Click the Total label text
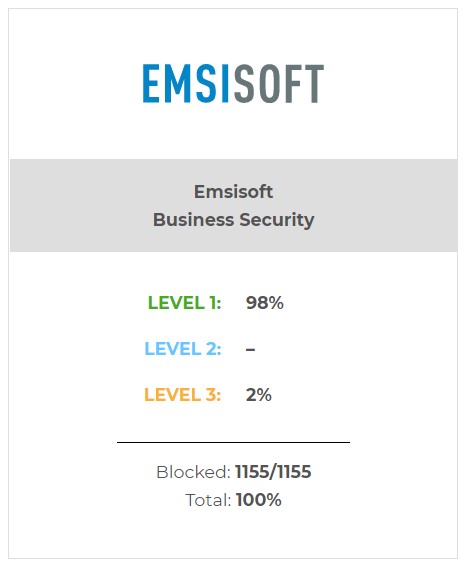463x565 pixels. (208, 500)
